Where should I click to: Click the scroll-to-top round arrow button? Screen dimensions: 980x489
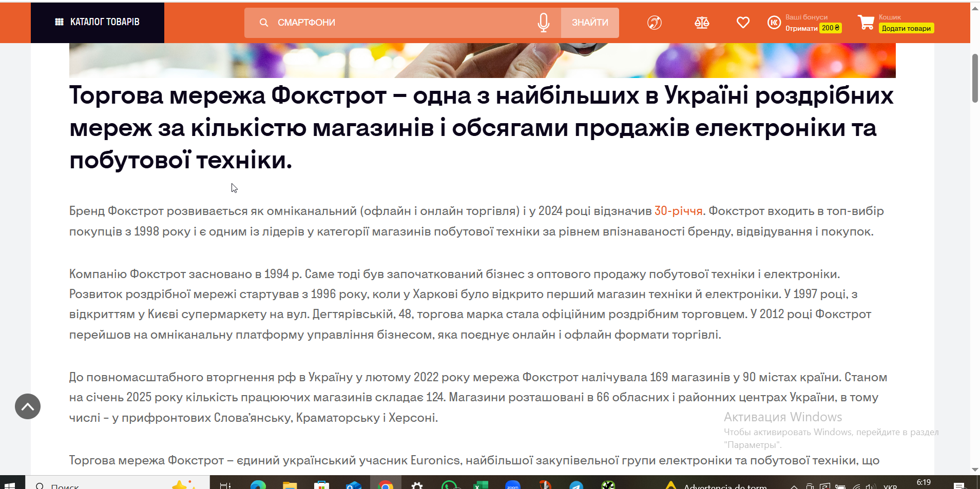(28, 406)
